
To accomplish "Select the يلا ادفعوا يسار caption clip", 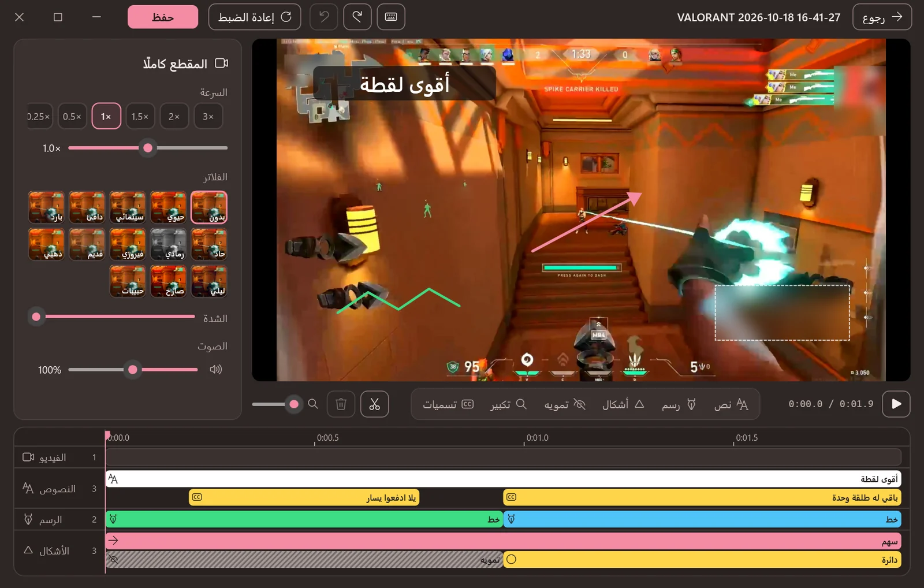I will 304,497.
